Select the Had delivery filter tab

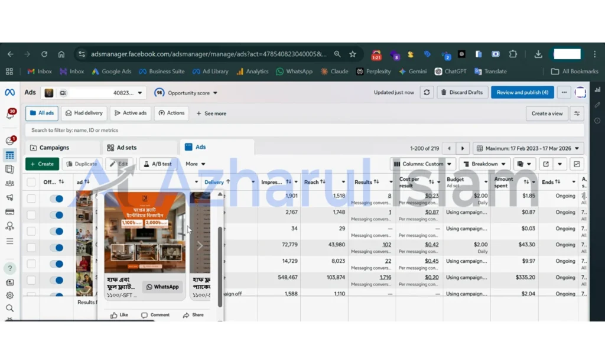[x=84, y=113]
